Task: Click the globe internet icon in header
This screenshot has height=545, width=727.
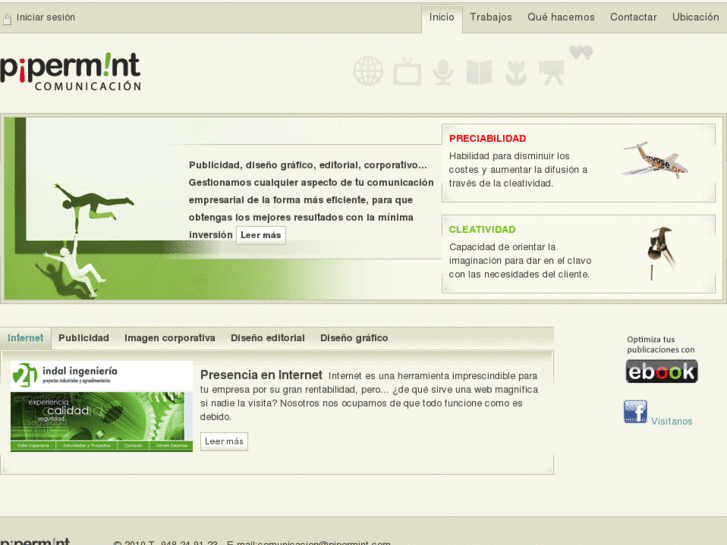Action: pyautogui.click(x=368, y=71)
